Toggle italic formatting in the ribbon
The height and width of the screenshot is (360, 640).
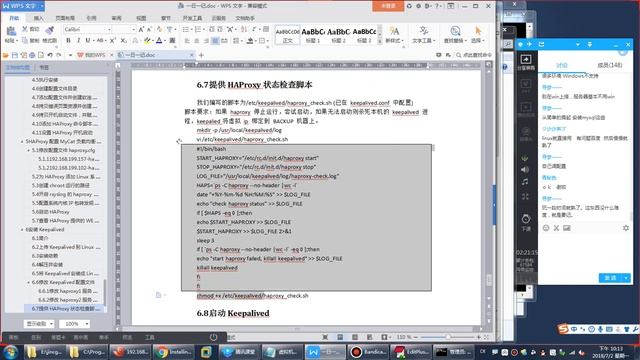click(x=78, y=40)
